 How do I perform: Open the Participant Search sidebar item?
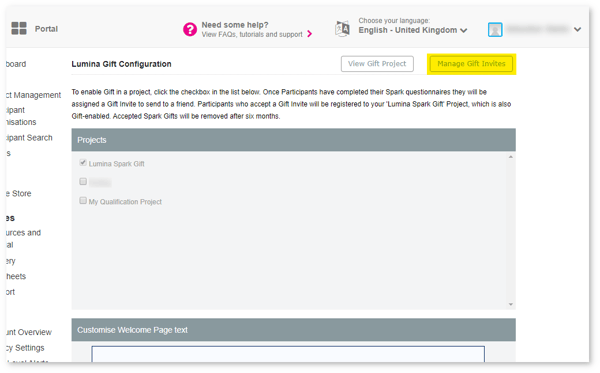29,138
